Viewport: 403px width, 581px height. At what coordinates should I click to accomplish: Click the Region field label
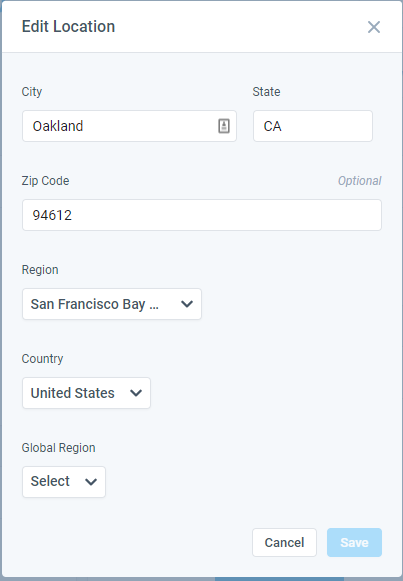(40, 270)
